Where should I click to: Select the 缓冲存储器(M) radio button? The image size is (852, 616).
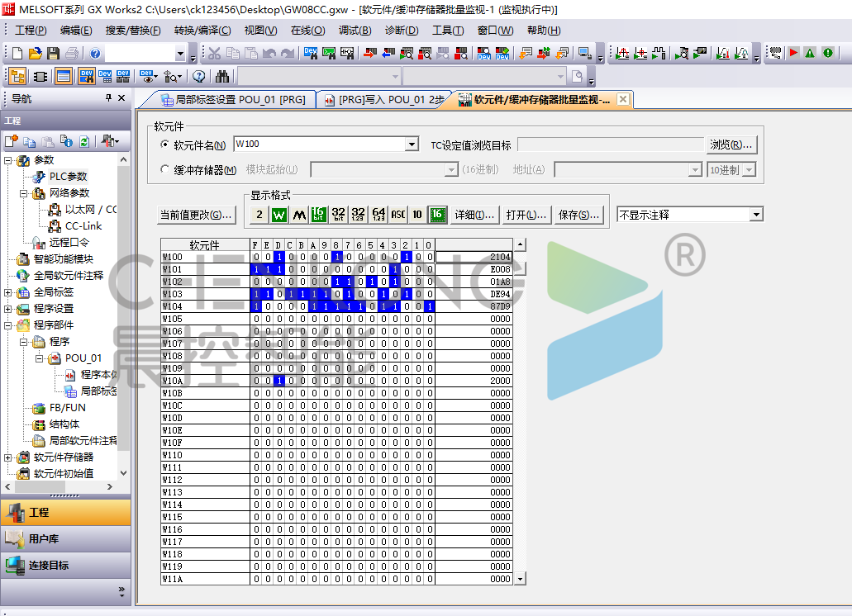click(164, 169)
